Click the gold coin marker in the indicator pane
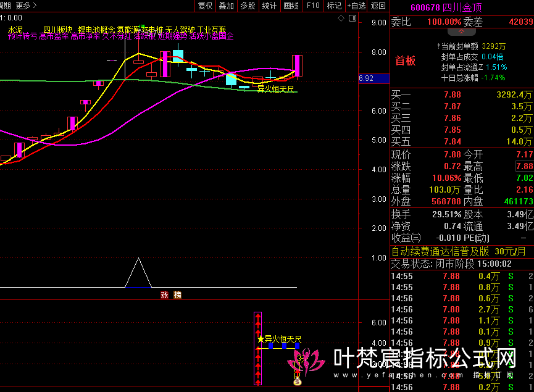534x392 pixels. coord(298,382)
